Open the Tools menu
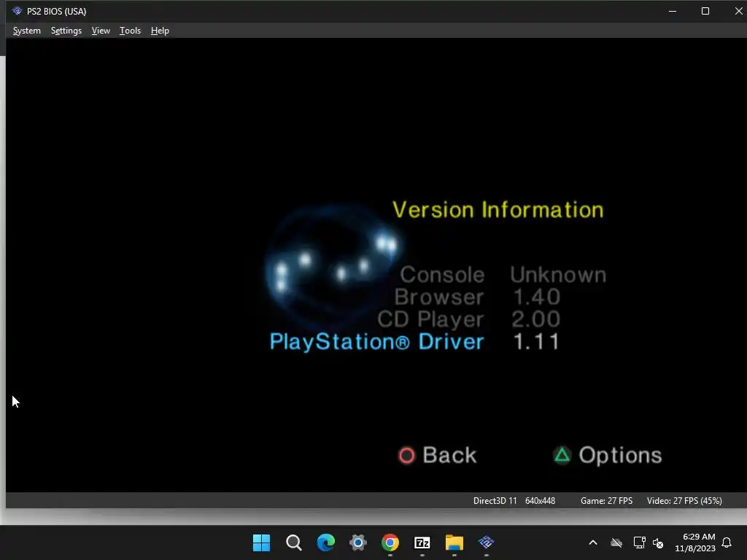 (x=130, y=31)
